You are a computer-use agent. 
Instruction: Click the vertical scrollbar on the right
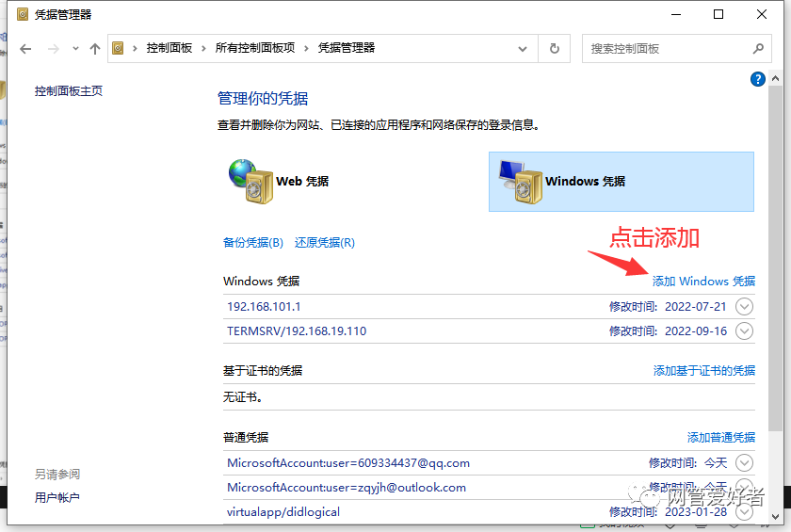774,282
